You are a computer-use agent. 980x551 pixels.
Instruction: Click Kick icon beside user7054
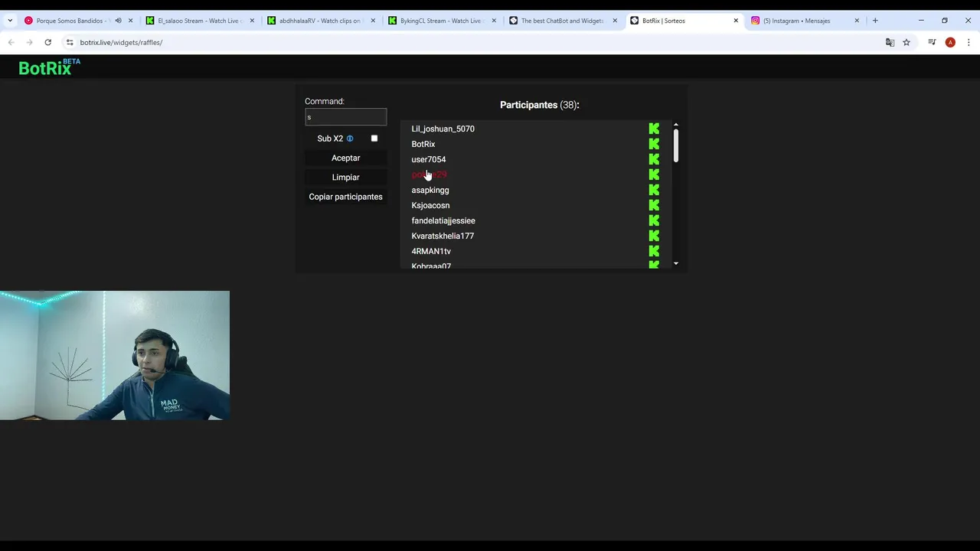(x=654, y=159)
